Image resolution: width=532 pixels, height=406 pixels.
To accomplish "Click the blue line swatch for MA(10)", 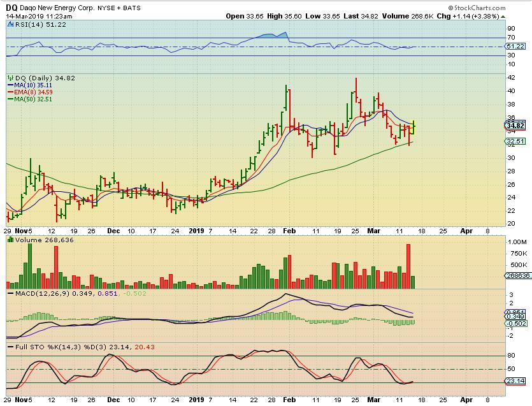I will click(x=11, y=85).
